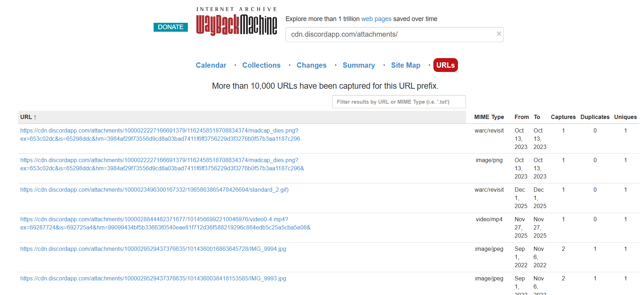
Task: Click the 'More than 10,000 URLs' heading text
Action: 325,86
